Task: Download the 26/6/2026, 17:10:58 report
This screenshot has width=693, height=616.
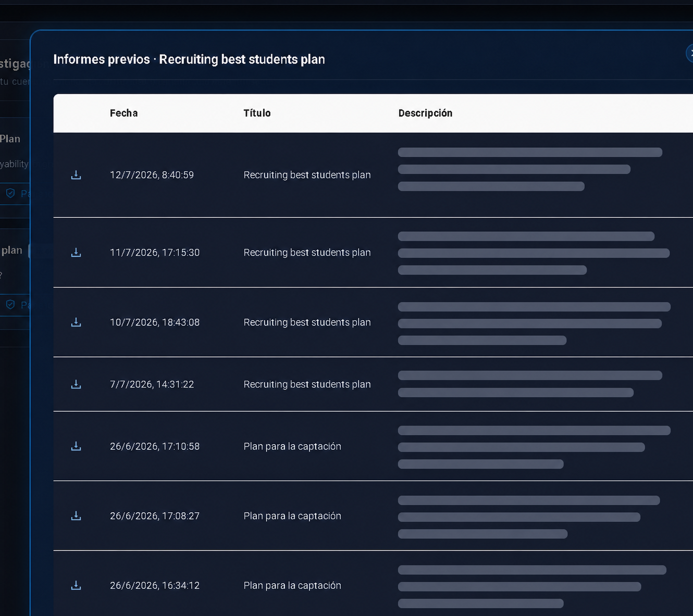Action: click(x=76, y=446)
